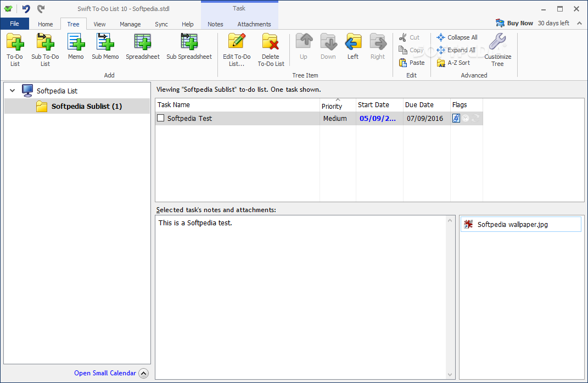Collapse All tree items

click(x=457, y=37)
